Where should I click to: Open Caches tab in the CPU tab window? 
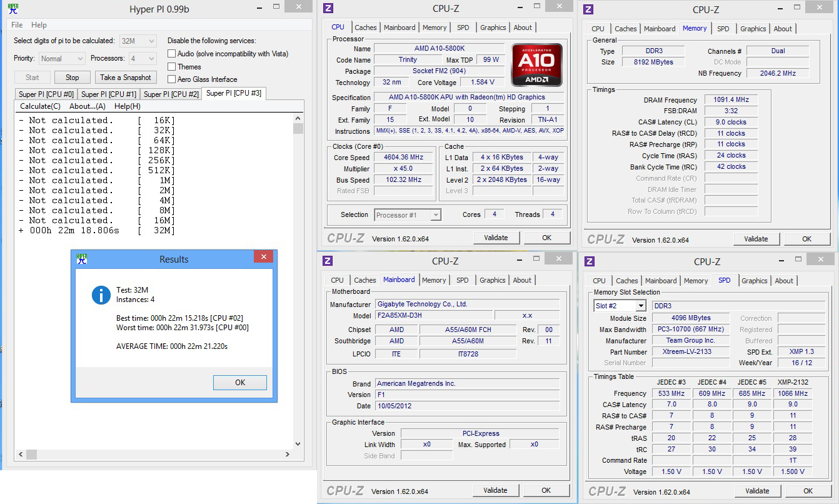[x=366, y=28]
